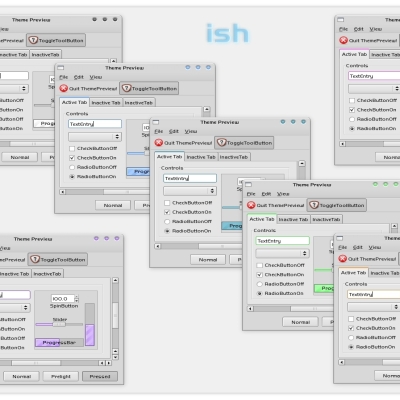Click topmost vertical scroll-up arrow in purple window
The height and width of the screenshot is (400, 400).
tap(115, 280)
